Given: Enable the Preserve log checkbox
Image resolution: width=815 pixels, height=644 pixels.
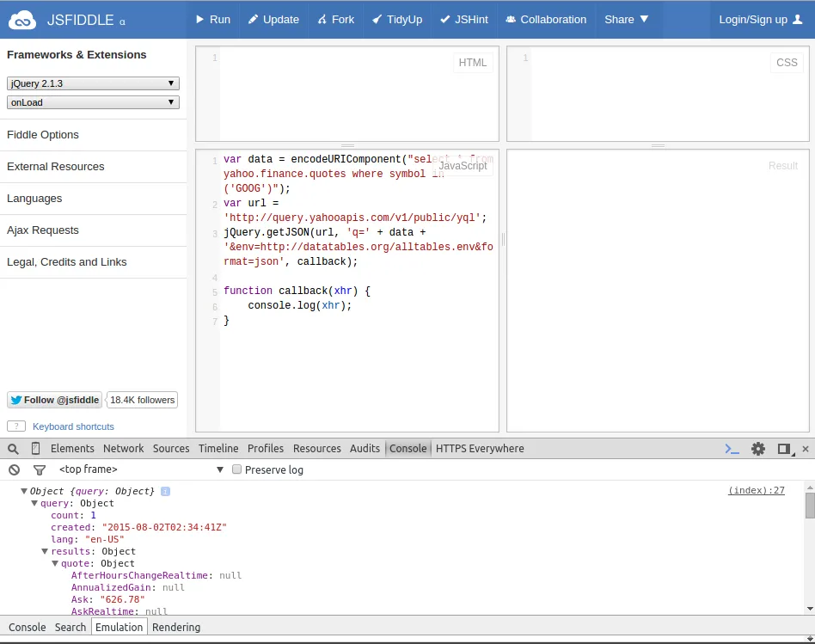Looking at the screenshot, I should (x=236, y=469).
